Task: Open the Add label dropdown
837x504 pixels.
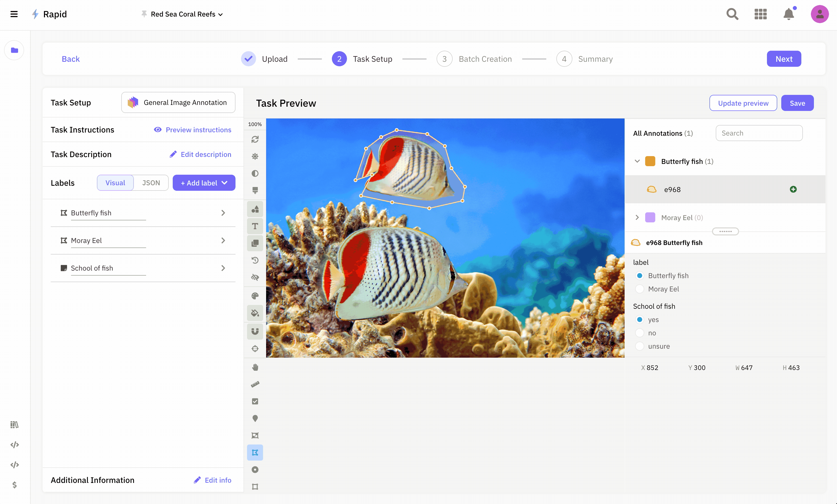Action: (204, 183)
